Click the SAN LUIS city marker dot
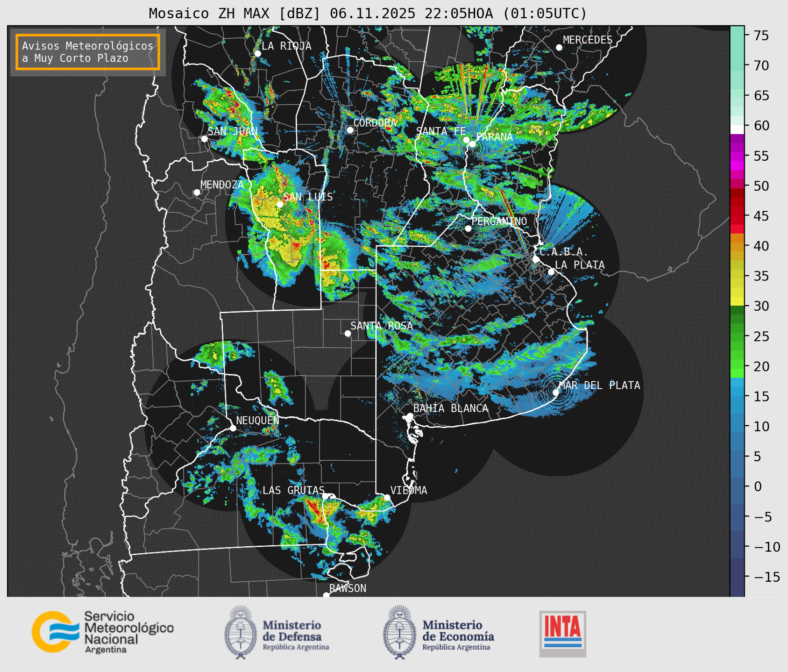Viewport: 788px width, 672px height. click(280, 204)
